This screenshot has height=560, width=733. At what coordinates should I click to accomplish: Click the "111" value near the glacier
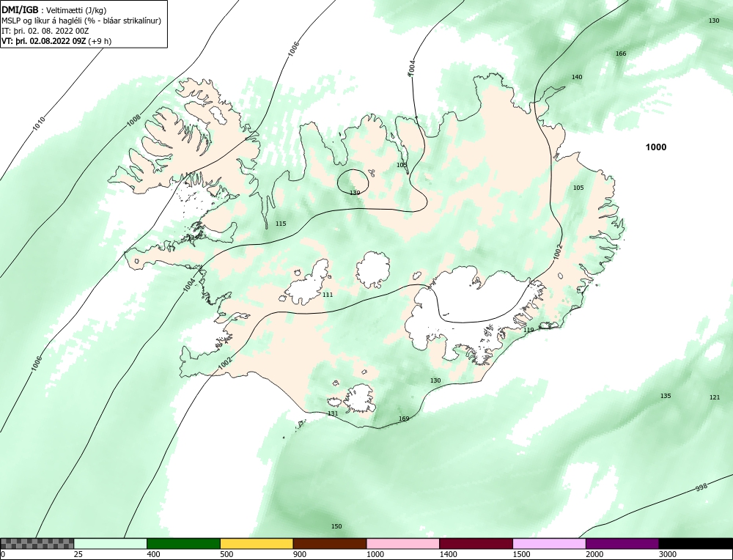click(x=328, y=295)
